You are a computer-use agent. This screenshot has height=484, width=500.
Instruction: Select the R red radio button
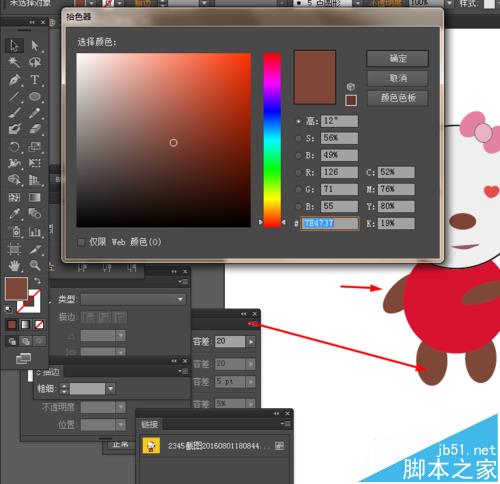pyautogui.click(x=298, y=173)
